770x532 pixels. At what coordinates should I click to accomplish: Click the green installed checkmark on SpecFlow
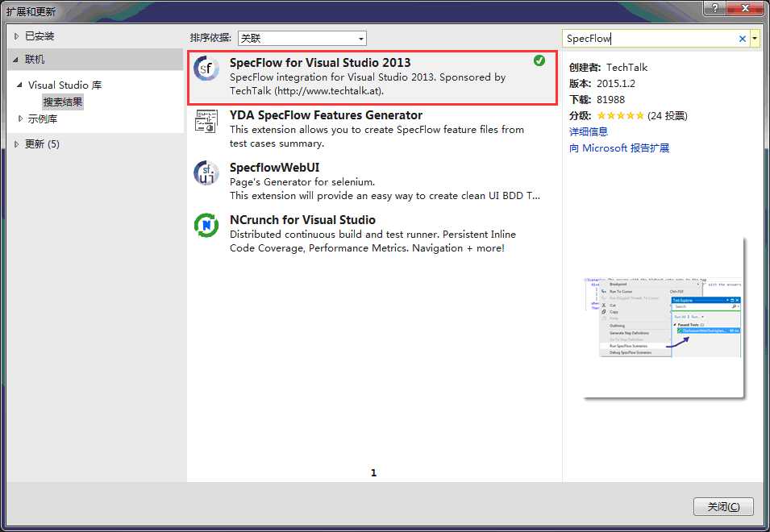point(539,60)
